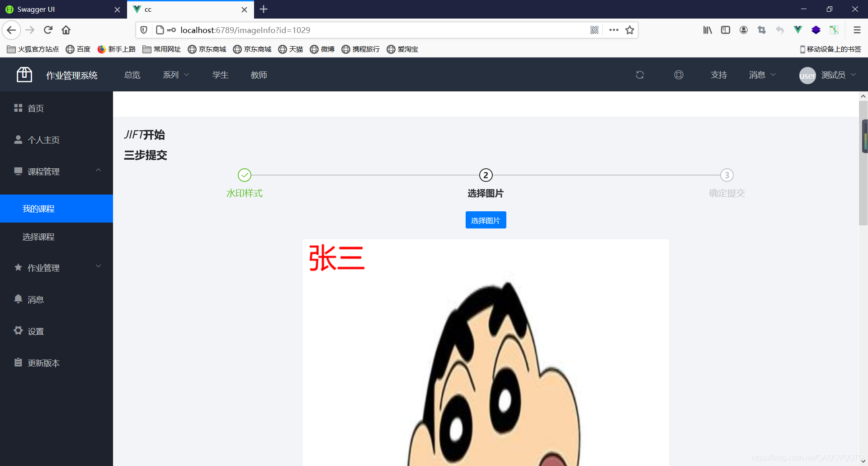Click the 作业管理 star icon in the sidebar
868x466 pixels.
coord(18,267)
